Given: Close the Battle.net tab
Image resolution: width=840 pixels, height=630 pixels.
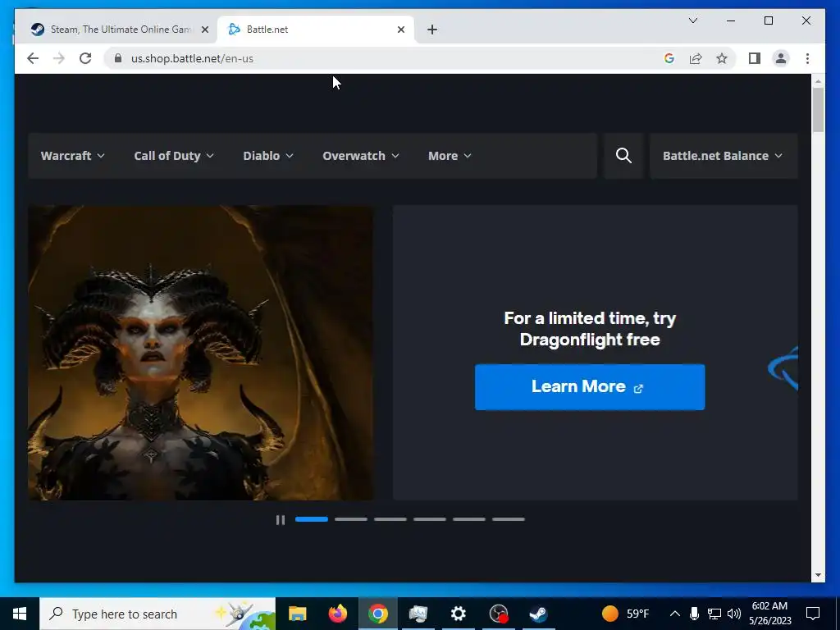Looking at the screenshot, I should pyautogui.click(x=400, y=30).
